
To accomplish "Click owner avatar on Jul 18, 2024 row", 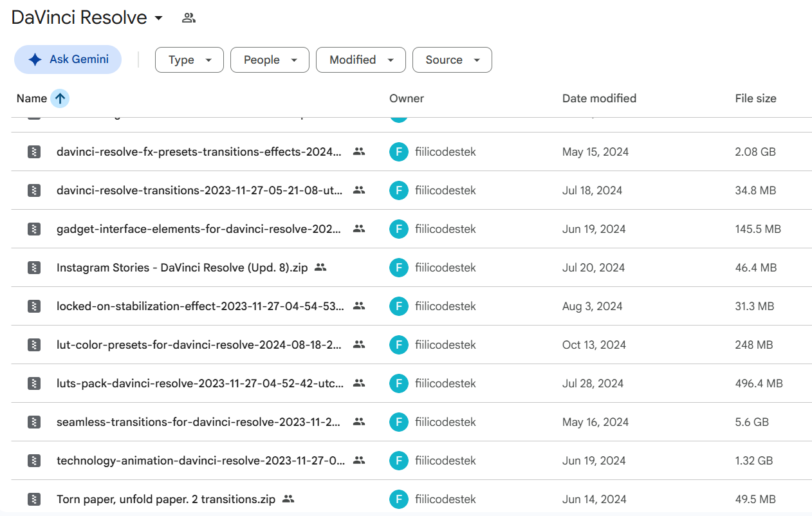I will point(399,190).
